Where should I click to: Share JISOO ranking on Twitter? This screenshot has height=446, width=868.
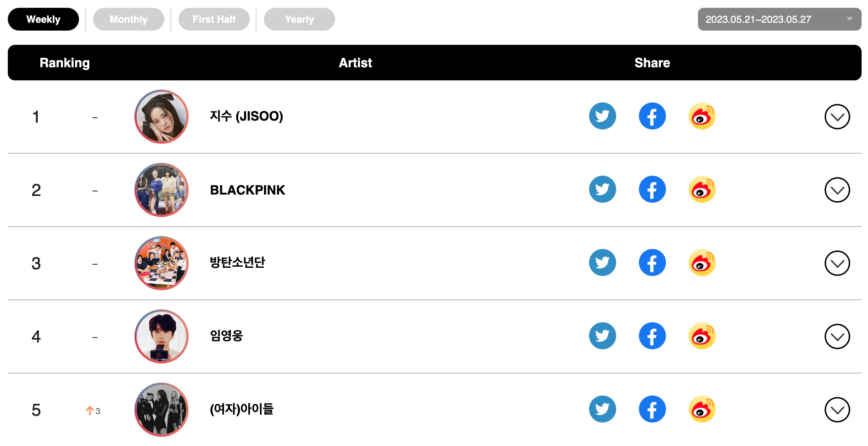tap(602, 116)
